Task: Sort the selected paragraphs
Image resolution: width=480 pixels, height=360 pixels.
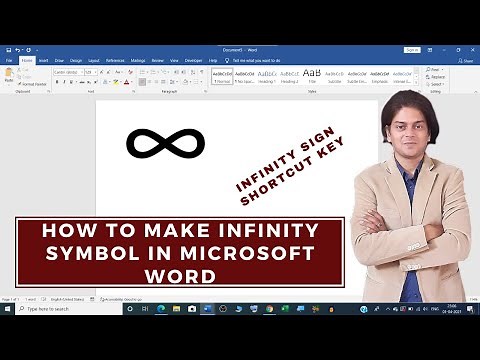Action: pyautogui.click(x=193, y=72)
